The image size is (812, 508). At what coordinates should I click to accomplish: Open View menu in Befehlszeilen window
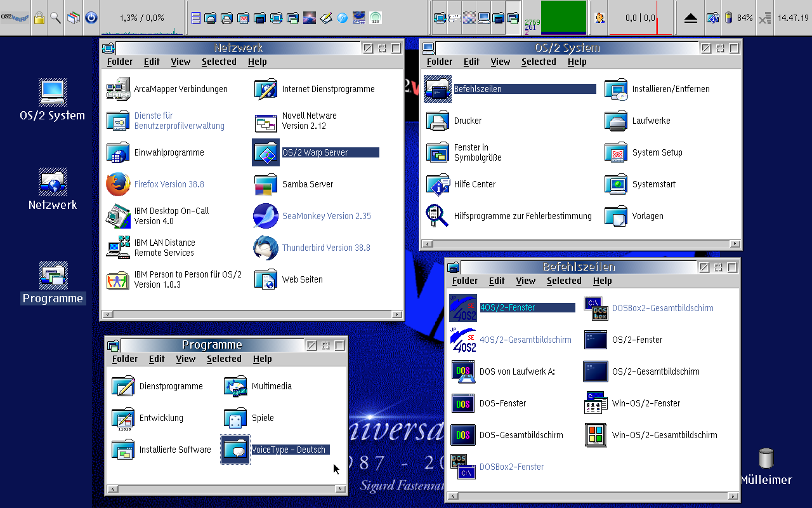(x=526, y=281)
